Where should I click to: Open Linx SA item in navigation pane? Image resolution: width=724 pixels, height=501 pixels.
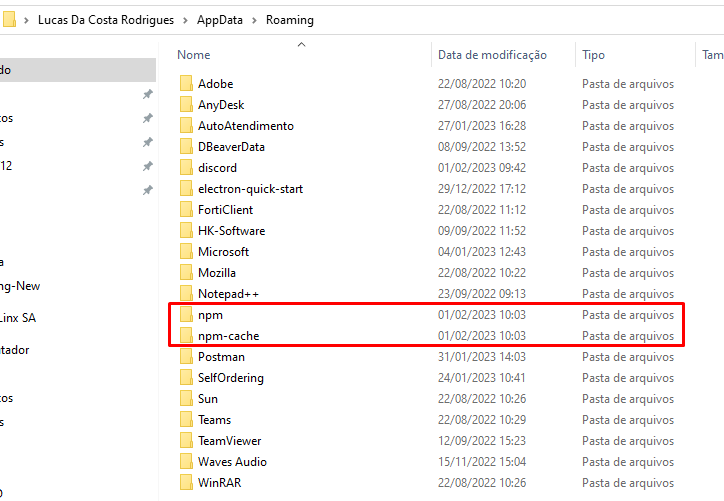(x=18, y=318)
